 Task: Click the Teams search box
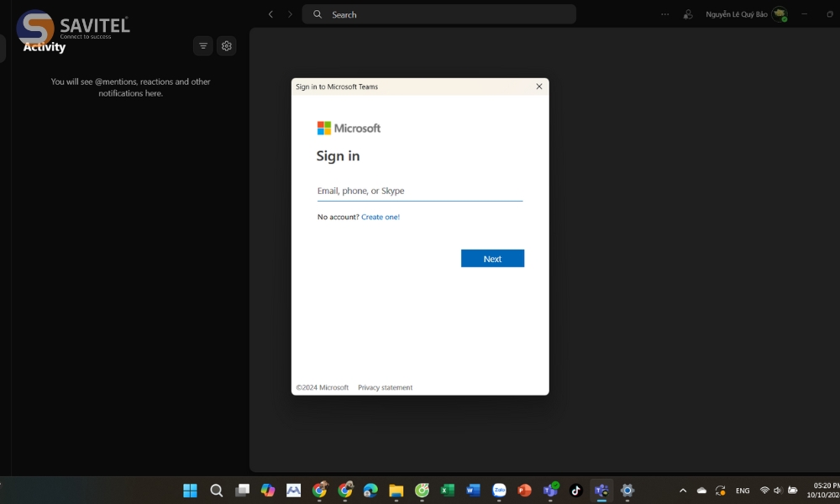pos(438,14)
